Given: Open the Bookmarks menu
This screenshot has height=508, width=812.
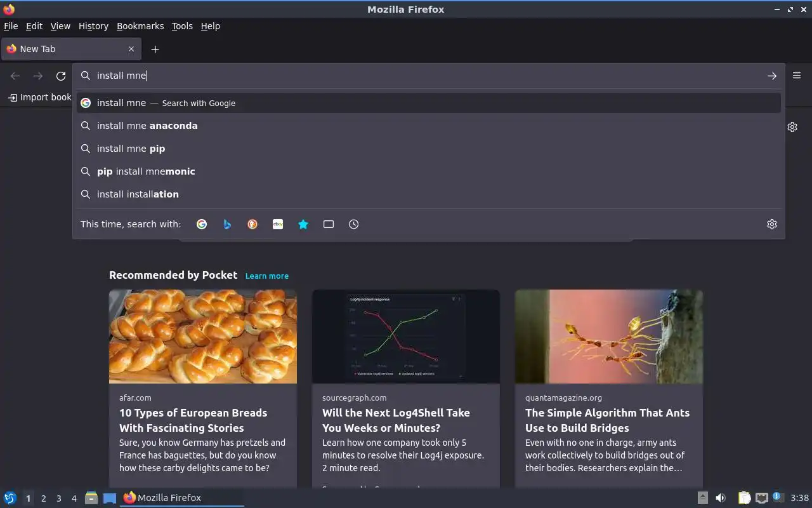Looking at the screenshot, I should (x=140, y=26).
